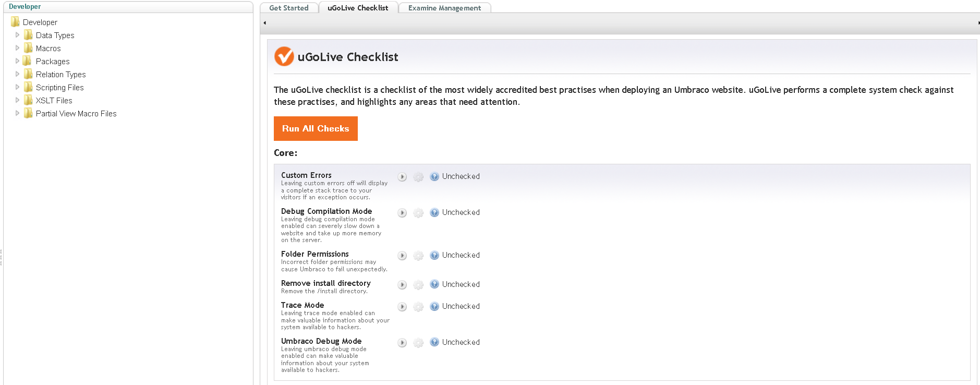
Task: Select the Developer root tree item
Action: 40,22
